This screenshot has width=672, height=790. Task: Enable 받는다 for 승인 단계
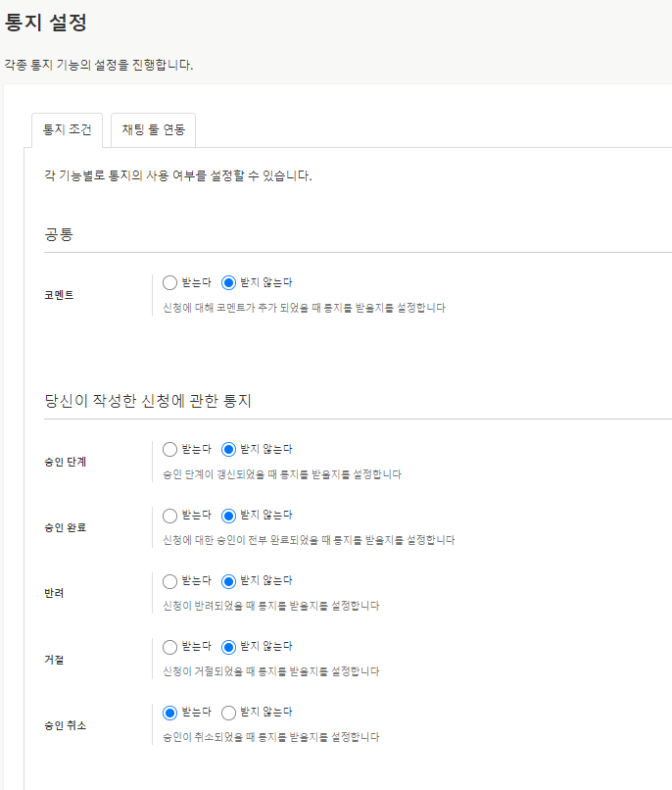coord(170,449)
